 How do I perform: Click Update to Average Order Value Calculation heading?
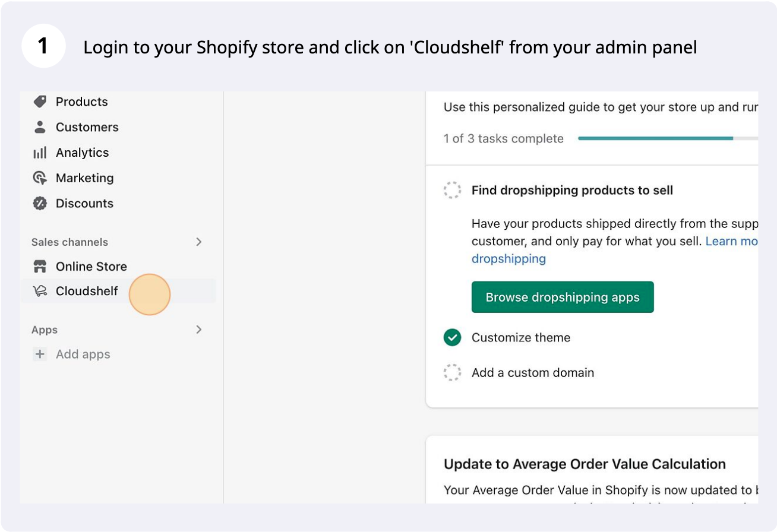pyautogui.click(x=585, y=464)
